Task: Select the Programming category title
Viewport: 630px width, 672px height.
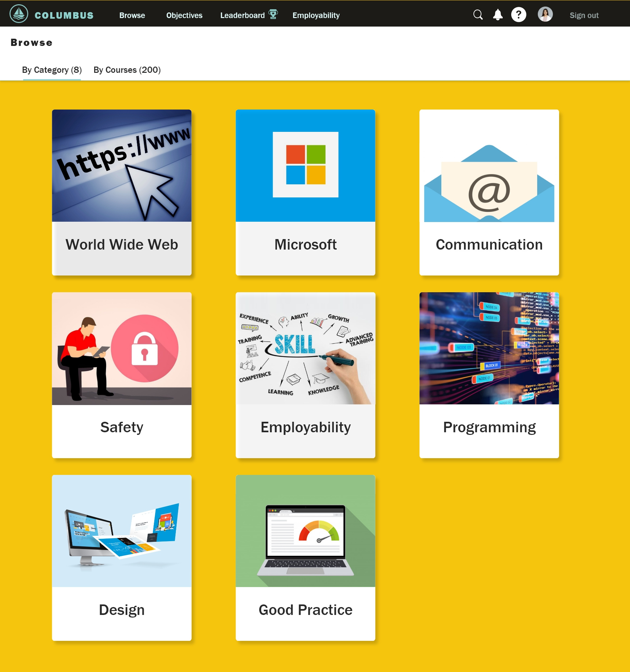Action: click(489, 427)
